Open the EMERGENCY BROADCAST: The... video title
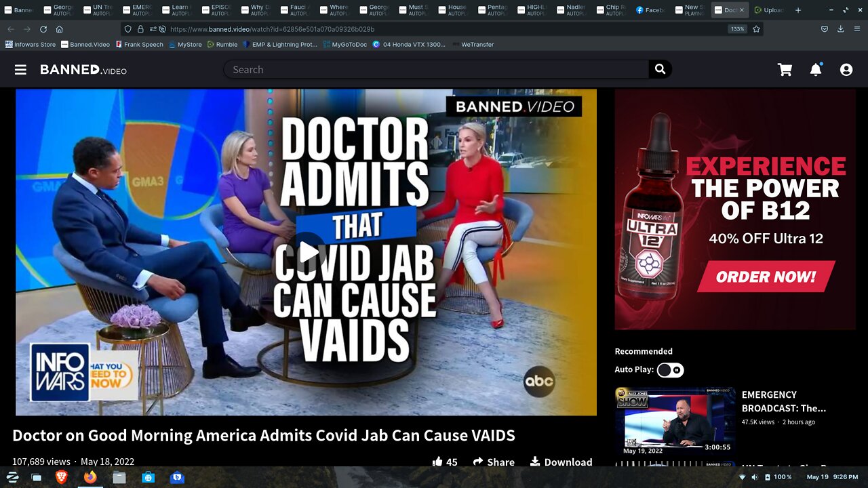 coord(783,401)
